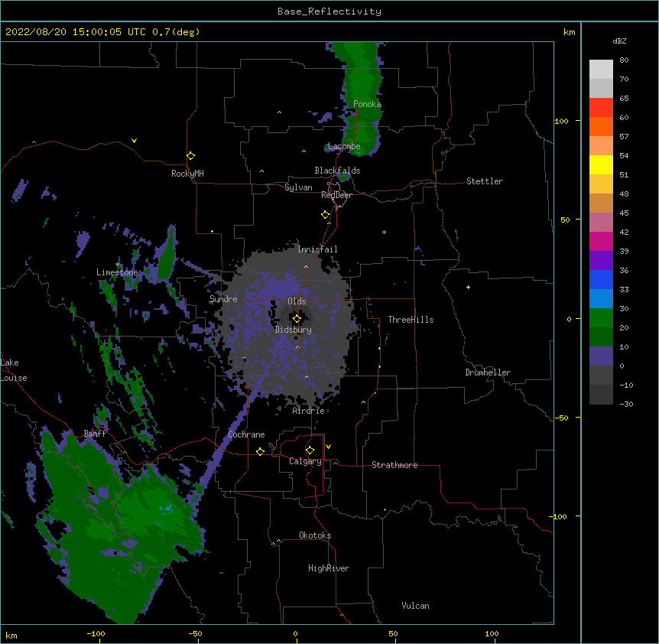Click the white plus marker east of ThreeHills
The image size is (659, 644).
click(x=468, y=287)
